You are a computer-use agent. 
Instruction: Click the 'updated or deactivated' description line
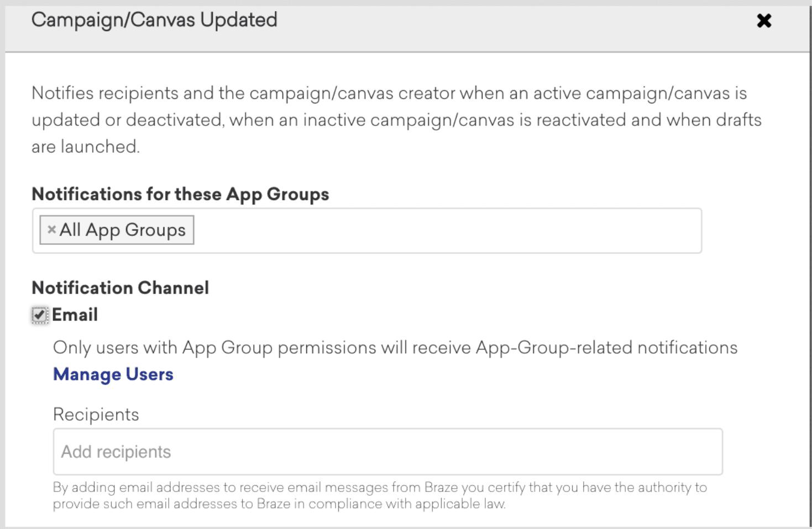(396, 120)
